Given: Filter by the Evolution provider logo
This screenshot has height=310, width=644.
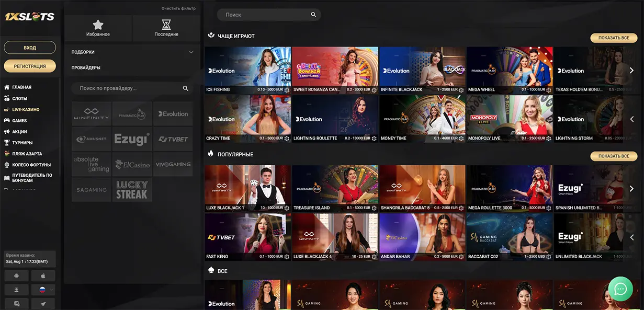Looking at the screenshot, I should 173,114.
